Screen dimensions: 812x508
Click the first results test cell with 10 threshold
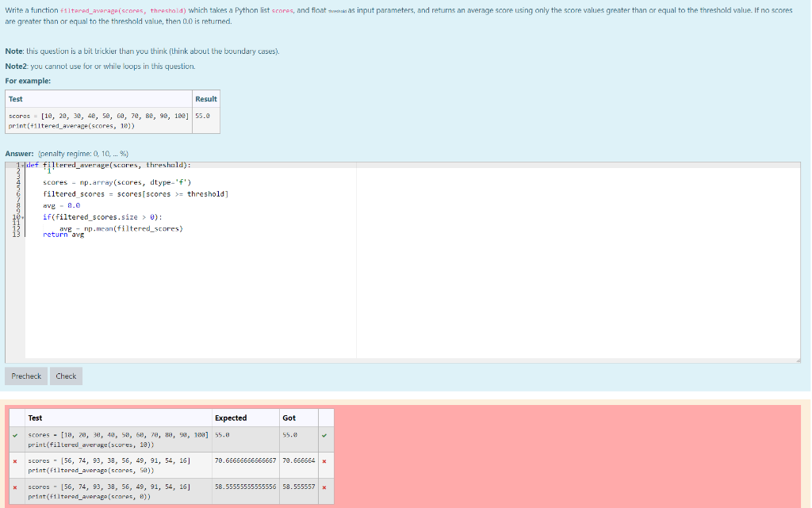click(118, 440)
